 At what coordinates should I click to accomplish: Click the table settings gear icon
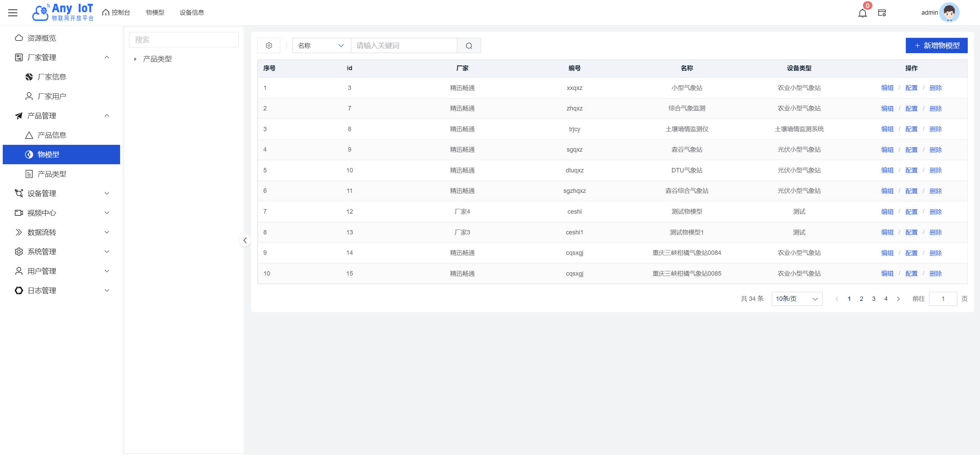point(268,45)
